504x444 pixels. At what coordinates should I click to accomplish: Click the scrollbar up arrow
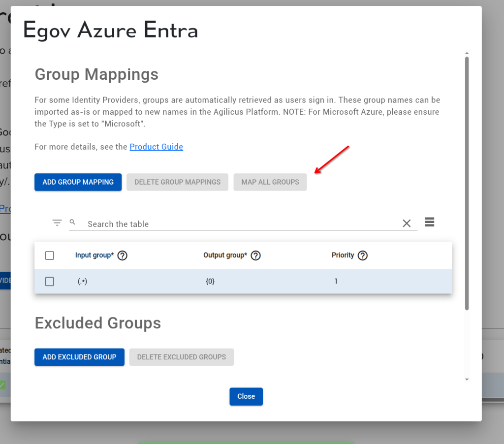tap(467, 53)
